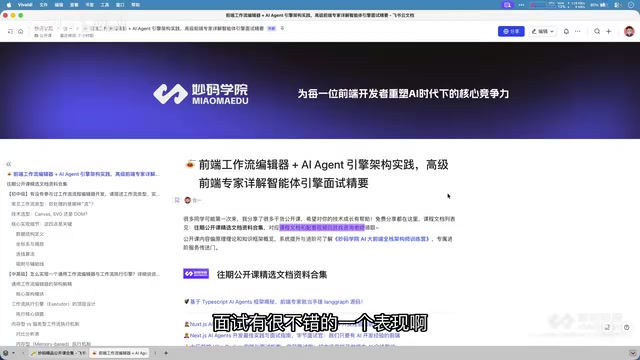Jump to outline item 连线算法

[25, 254]
